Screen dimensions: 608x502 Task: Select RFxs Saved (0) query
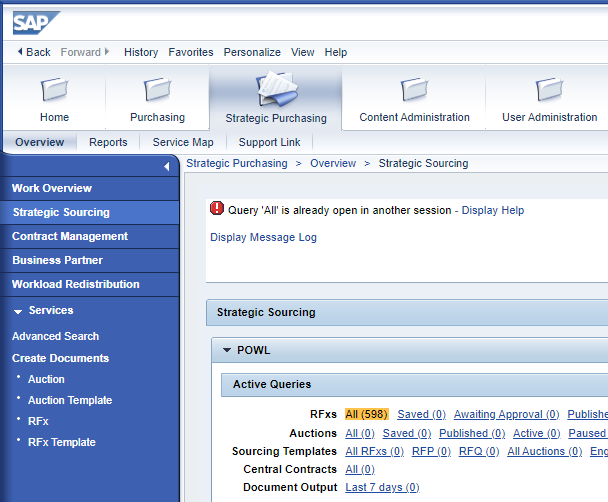point(421,414)
